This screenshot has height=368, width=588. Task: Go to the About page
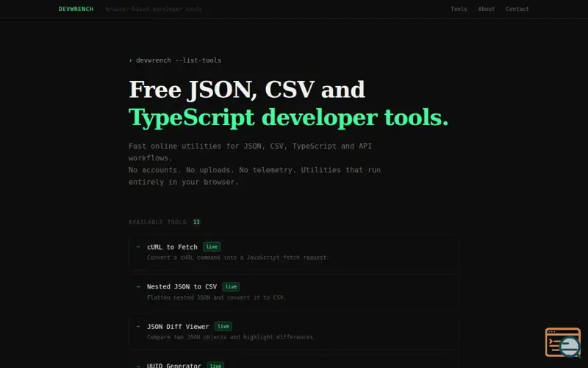coord(487,10)
